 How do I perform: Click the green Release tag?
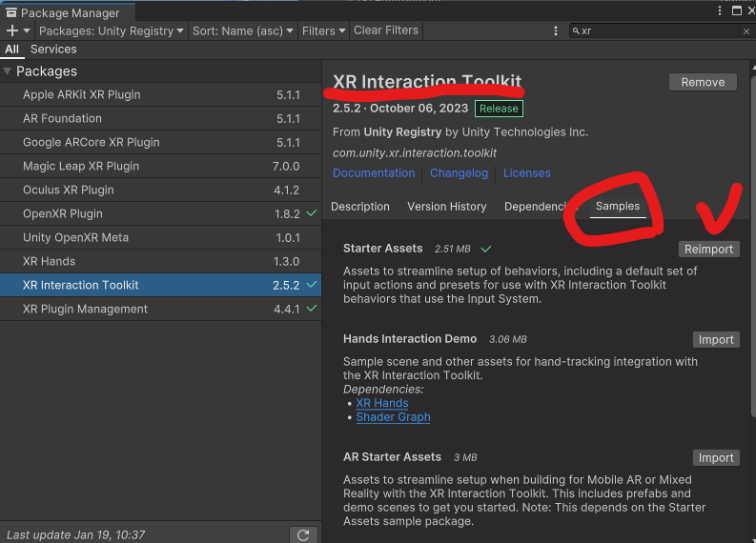tap(499, 109)
